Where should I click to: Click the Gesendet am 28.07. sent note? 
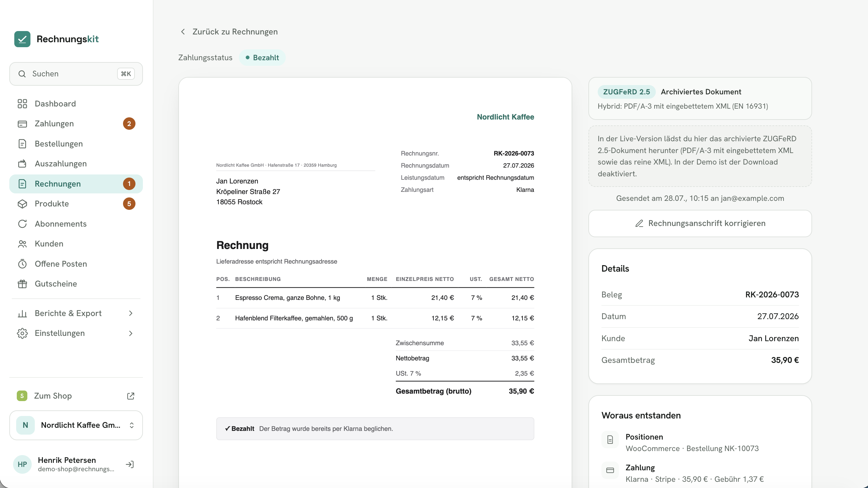tap(700, 198)
